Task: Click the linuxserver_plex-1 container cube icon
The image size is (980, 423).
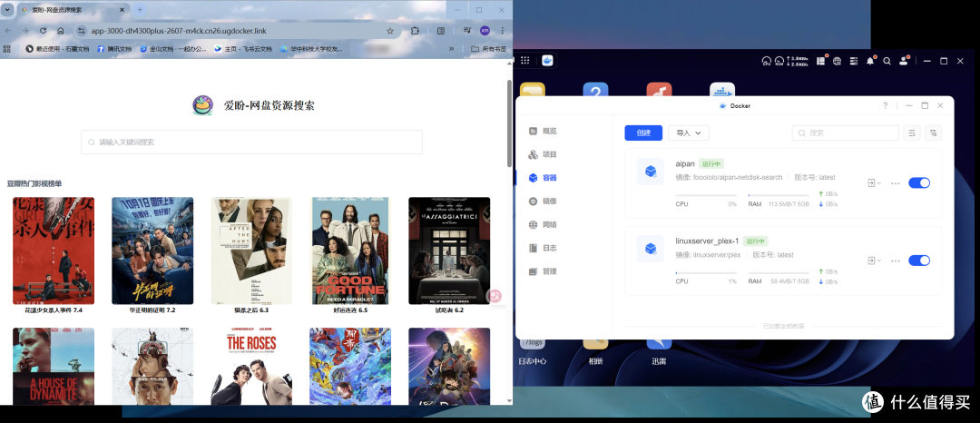Action: pos(650,249)
